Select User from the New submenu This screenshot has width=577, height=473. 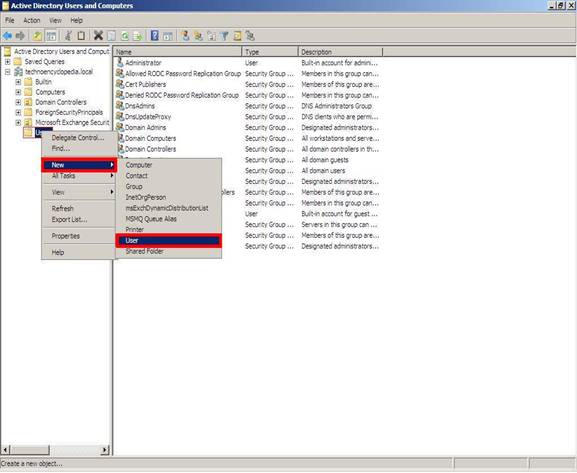pyautogui.click(x=169, y=240)
